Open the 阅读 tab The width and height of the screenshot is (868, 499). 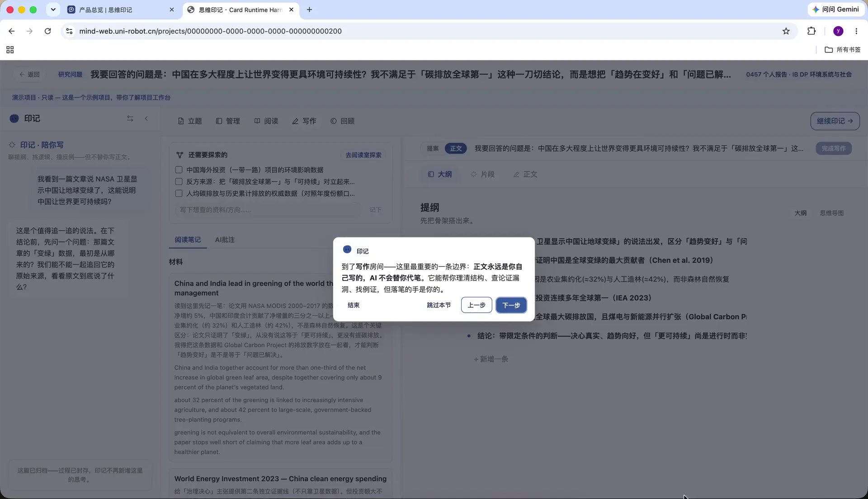point(266,121)
